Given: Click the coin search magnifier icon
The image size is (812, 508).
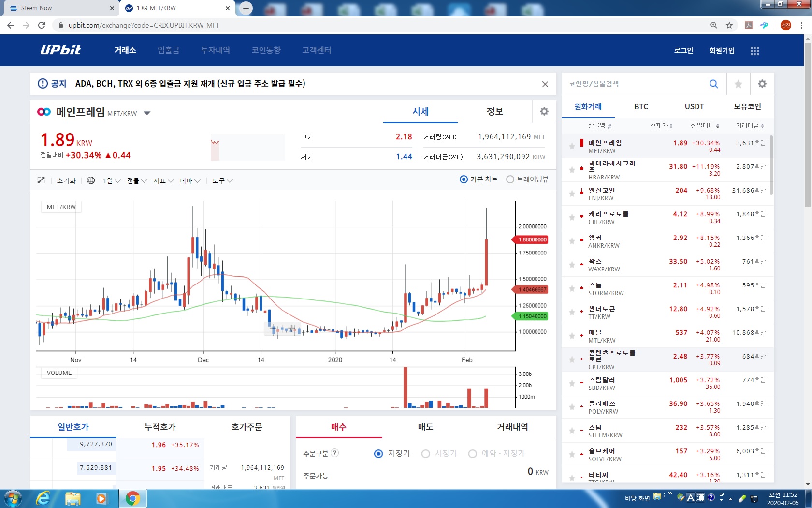Looking at the screenshot, I should coord(713,84).
